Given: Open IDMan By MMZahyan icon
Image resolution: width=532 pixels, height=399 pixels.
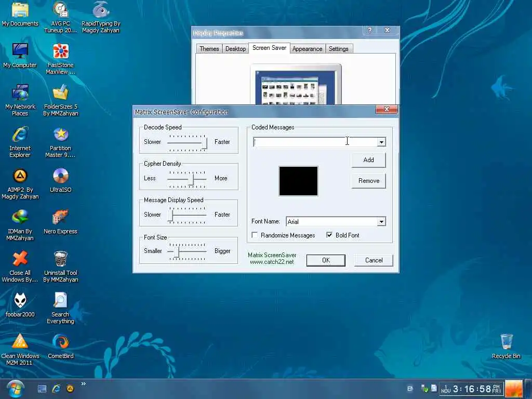Looking at the screenshot, I should tap(20, 225).
